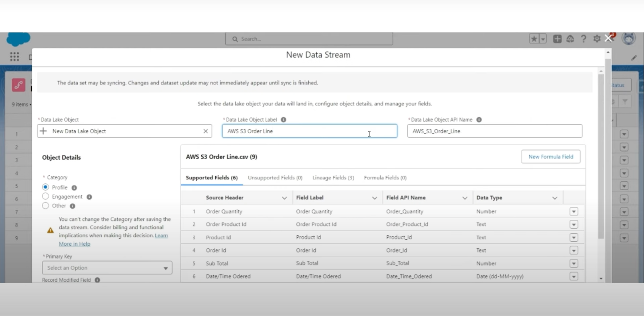Click the Data Streams object icon in background
This screenshot has width=644, height=316.
19,85
